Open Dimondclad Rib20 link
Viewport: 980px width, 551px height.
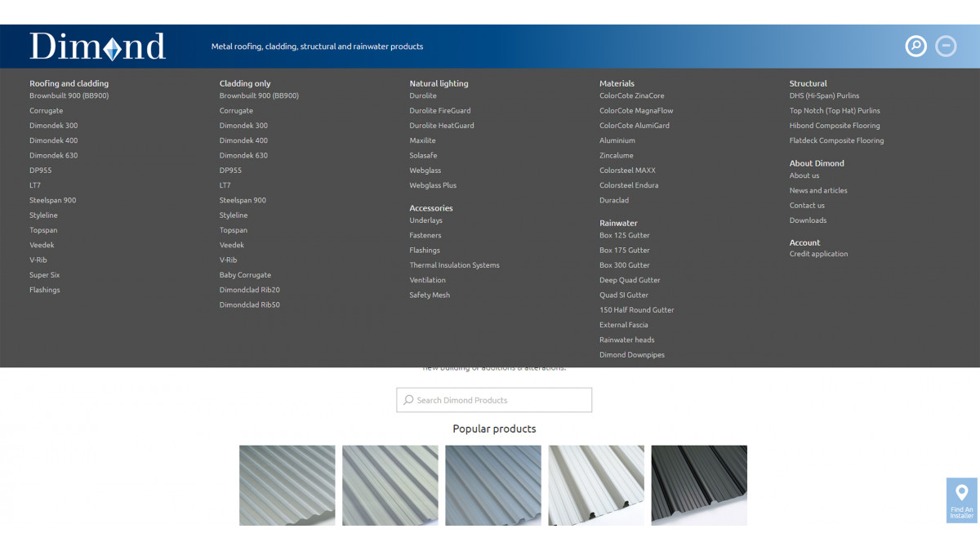pos(249,290)
